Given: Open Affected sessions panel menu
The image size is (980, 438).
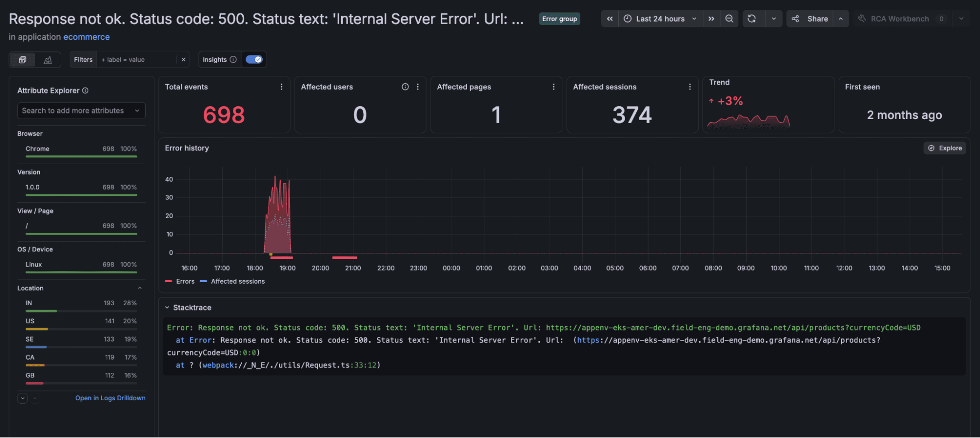Looking at the screenshot, I should click(x=690, y=87).
